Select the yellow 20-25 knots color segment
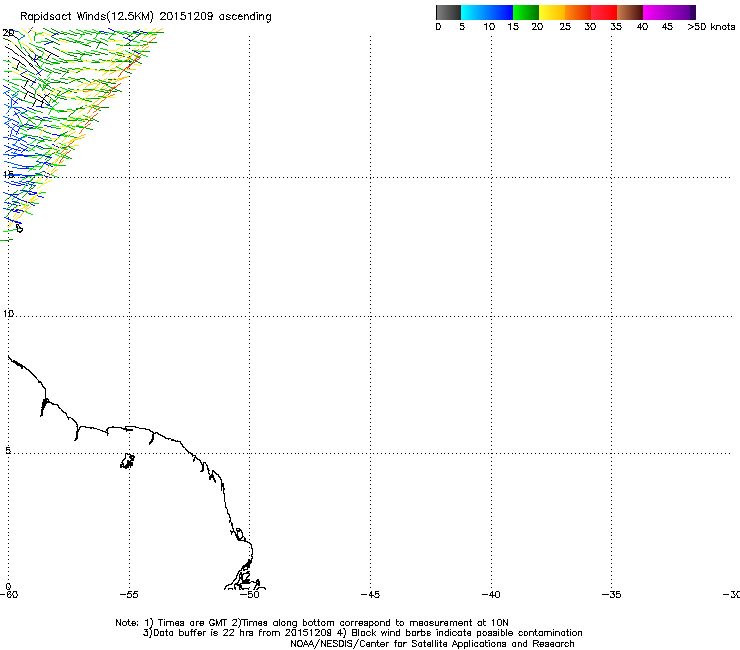Screen dimensions: 740x650 (552, 12)
